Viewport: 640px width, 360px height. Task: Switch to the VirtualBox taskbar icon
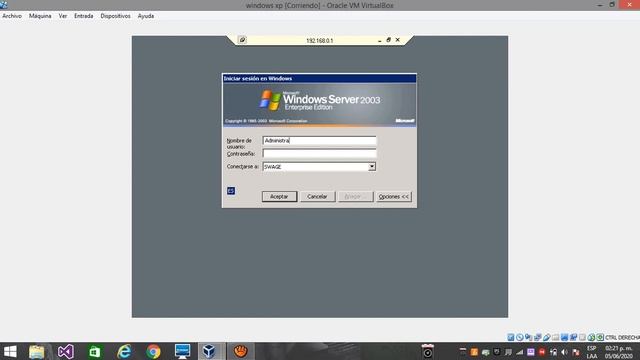[209, 351]
